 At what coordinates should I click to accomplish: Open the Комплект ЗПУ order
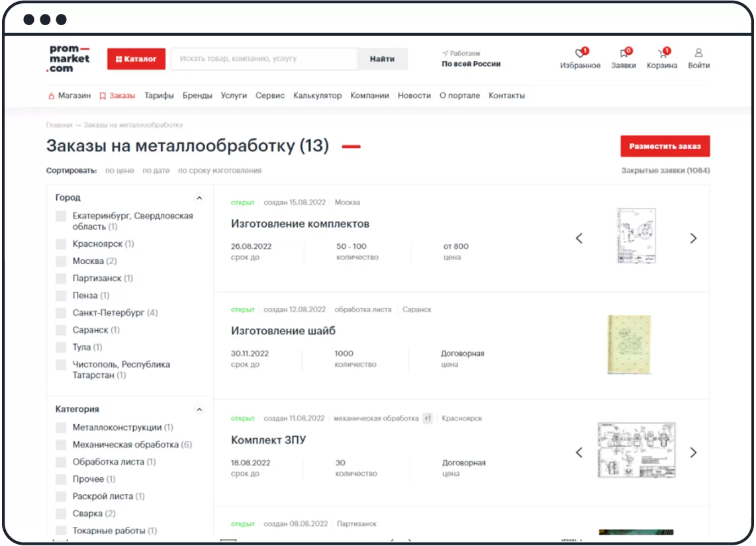pyautogui.click(x=268, y=440)
